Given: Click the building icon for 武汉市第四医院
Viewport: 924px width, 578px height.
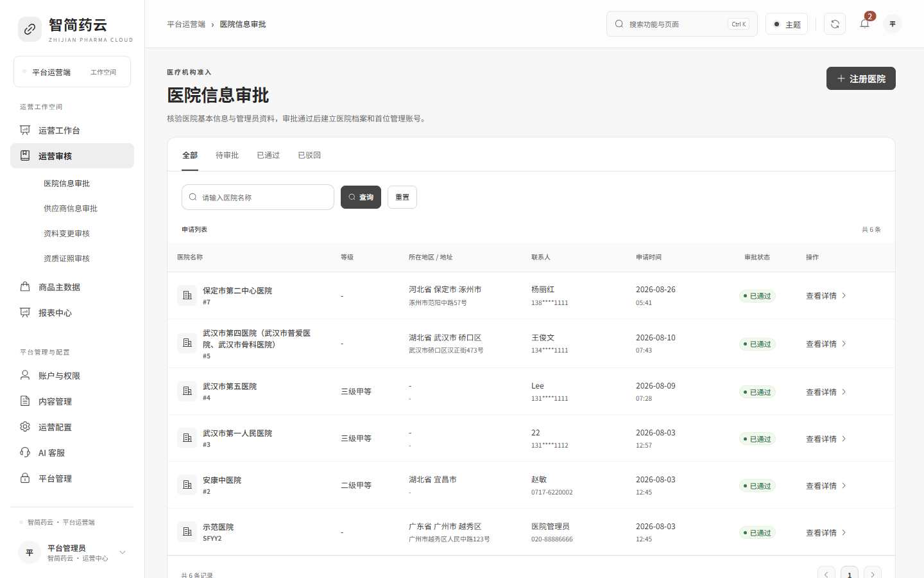Looking at the screenshot, I should (x=187, y=343).
